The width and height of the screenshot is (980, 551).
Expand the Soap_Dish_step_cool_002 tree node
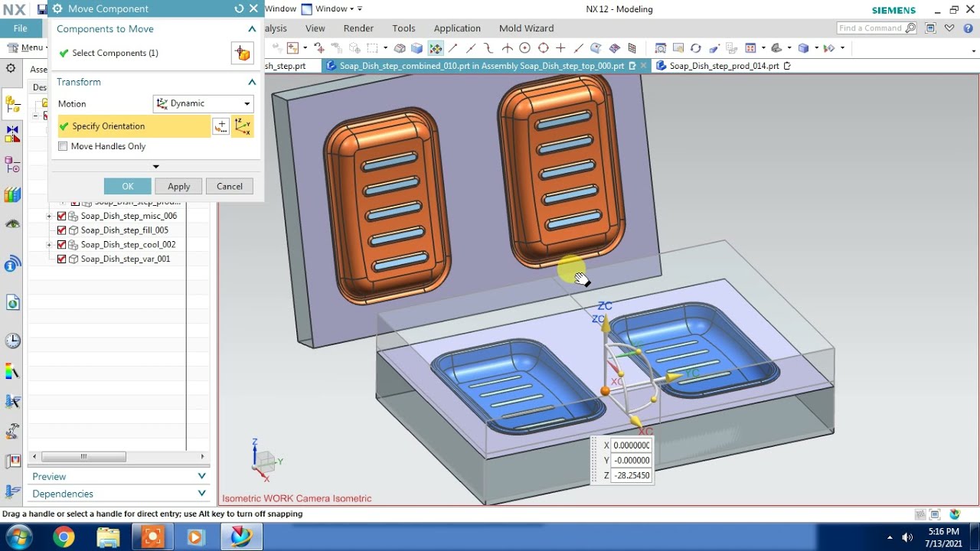click(x=49, y=245)
